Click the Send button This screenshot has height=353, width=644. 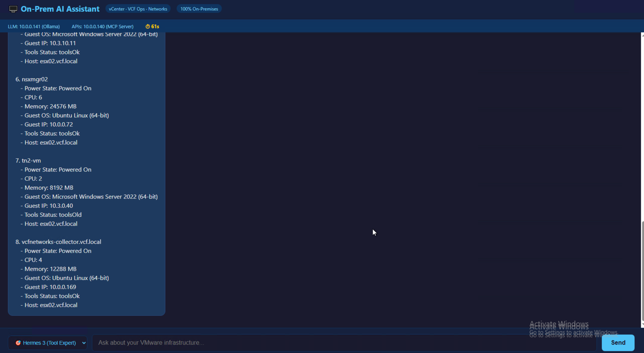click(x=618, y=343)
